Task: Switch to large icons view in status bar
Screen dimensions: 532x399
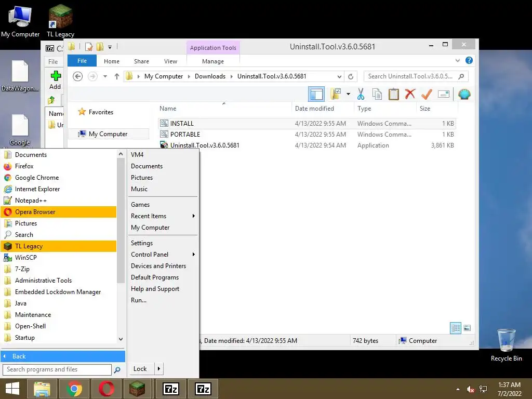Action: click(467, 328)
